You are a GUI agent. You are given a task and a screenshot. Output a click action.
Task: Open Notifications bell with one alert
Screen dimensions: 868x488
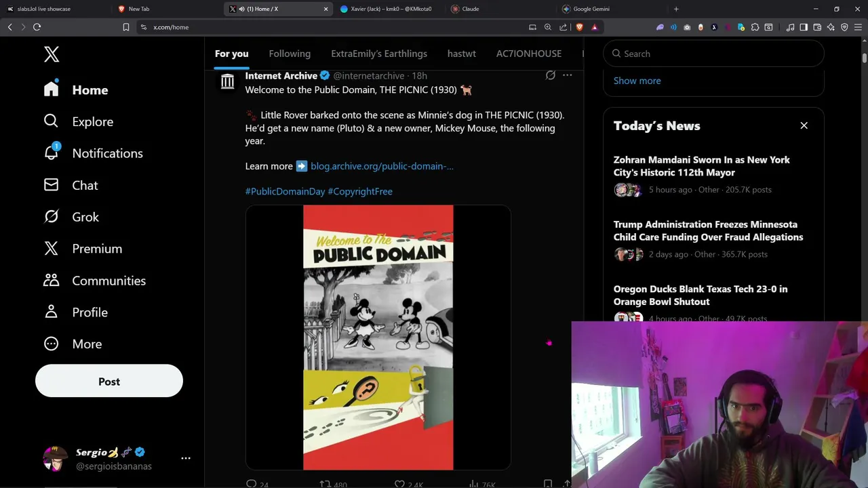(x=94, y=153)
